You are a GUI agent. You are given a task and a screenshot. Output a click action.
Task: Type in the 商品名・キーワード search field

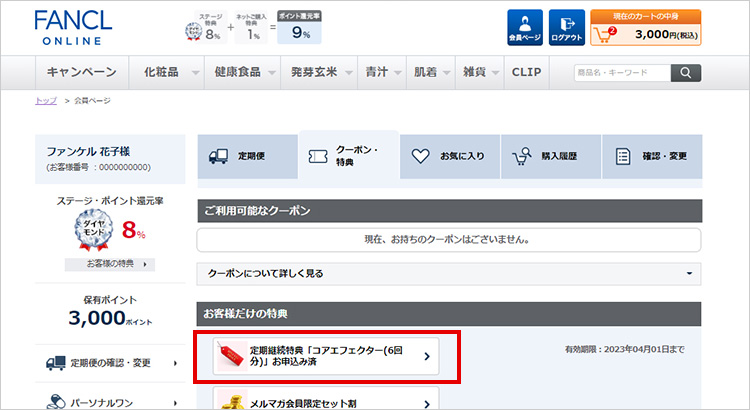click(622, 73)
